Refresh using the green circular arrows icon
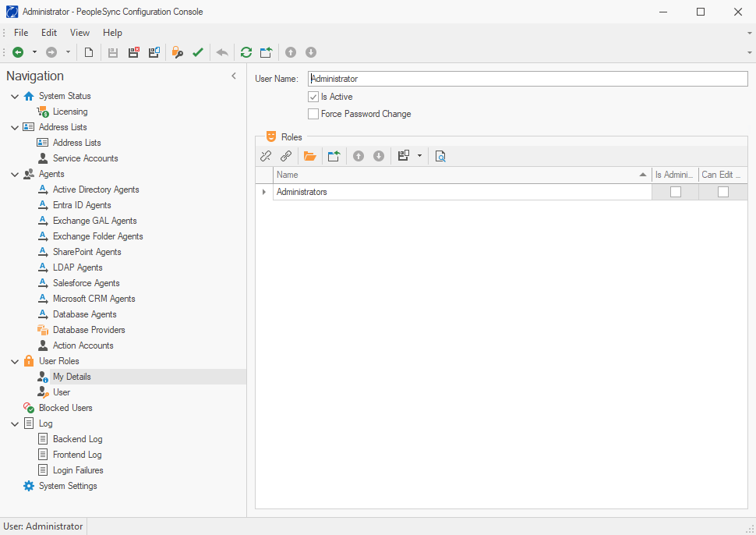 click(x=246, y=52)
